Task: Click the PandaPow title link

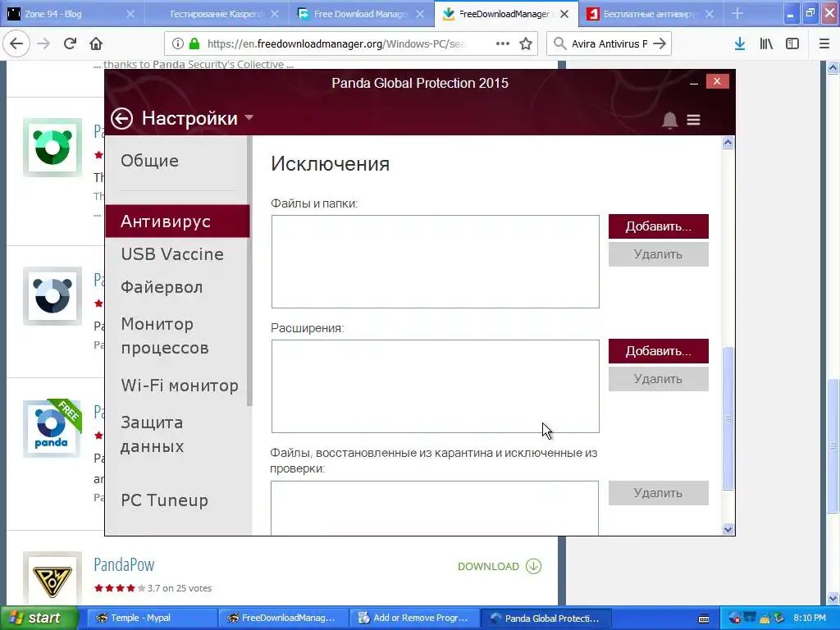Action: (124, 564)
